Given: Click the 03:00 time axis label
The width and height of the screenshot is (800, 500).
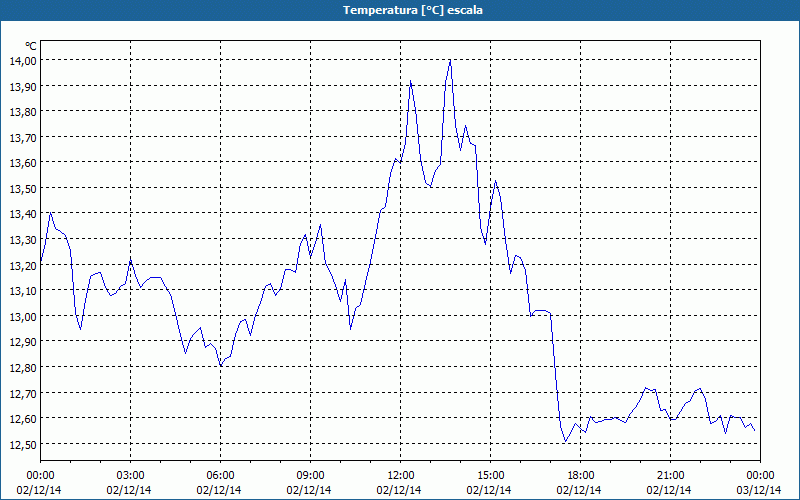Looking at the screenshot, I should pos(130,476).
